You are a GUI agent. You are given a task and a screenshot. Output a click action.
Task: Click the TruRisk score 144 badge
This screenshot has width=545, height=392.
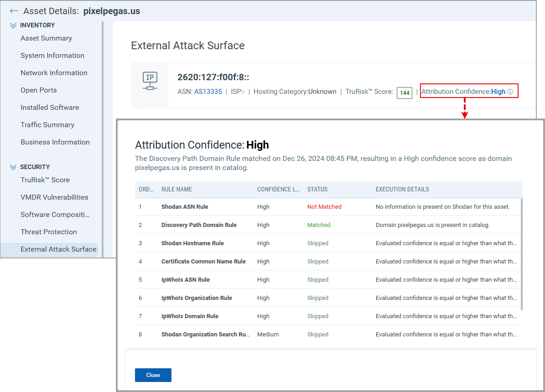405,93
